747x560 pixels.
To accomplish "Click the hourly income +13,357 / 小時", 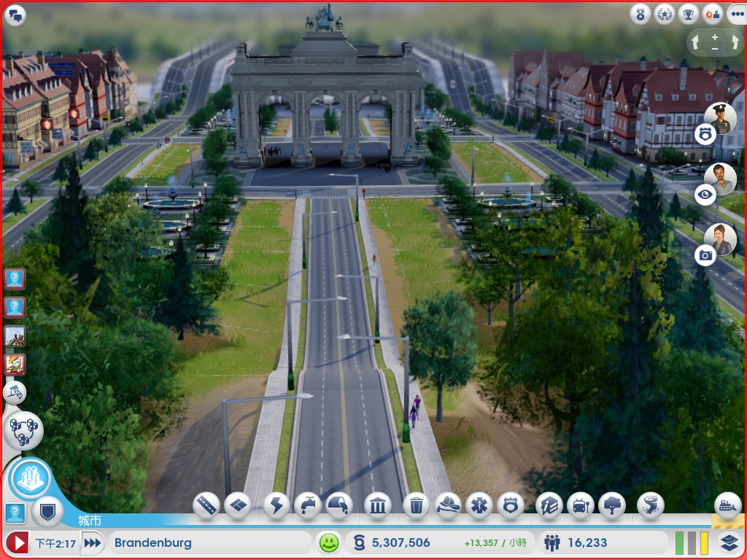I will (495, 542).
